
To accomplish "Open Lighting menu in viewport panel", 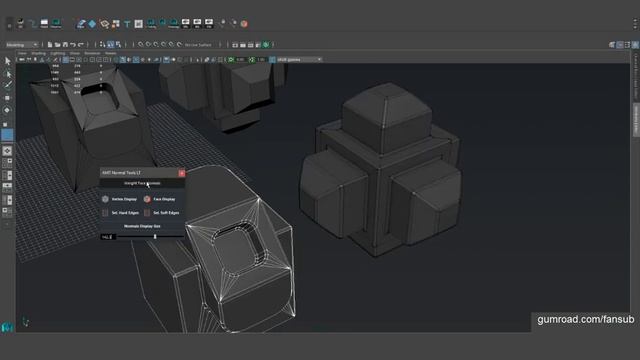I will click(58, 53).
